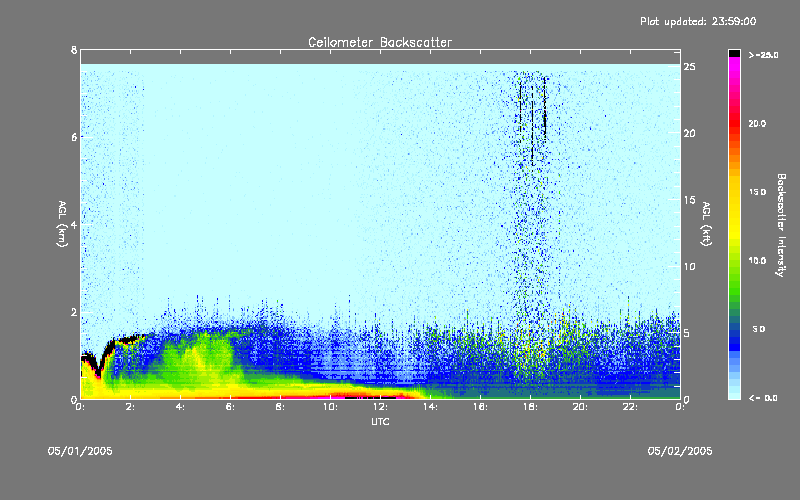Click the '4:' UTC hour tick label
The image size is (800, 500).
(x=181, y=407)
